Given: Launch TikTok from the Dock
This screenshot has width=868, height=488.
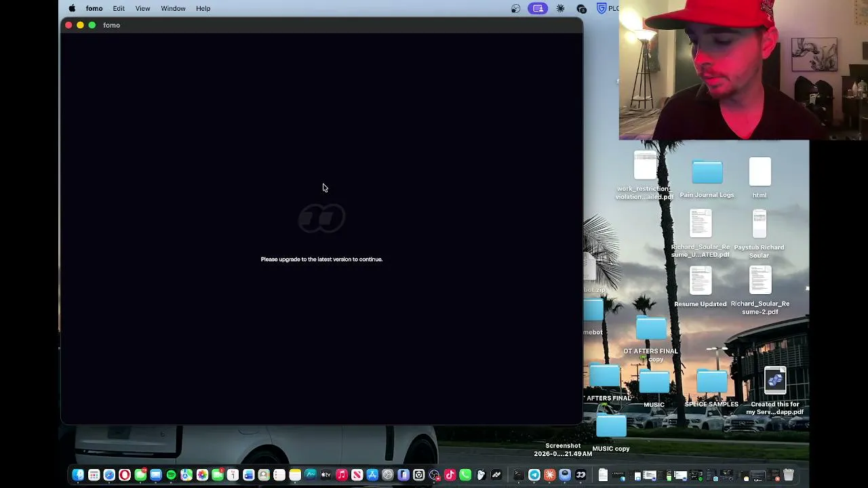Looking at the screenshot, I should [450, 475].
